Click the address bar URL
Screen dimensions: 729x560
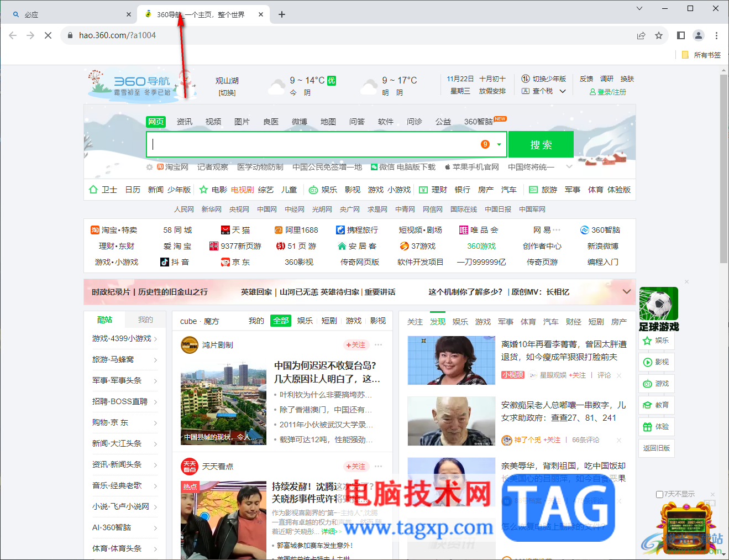coord(117,35)
